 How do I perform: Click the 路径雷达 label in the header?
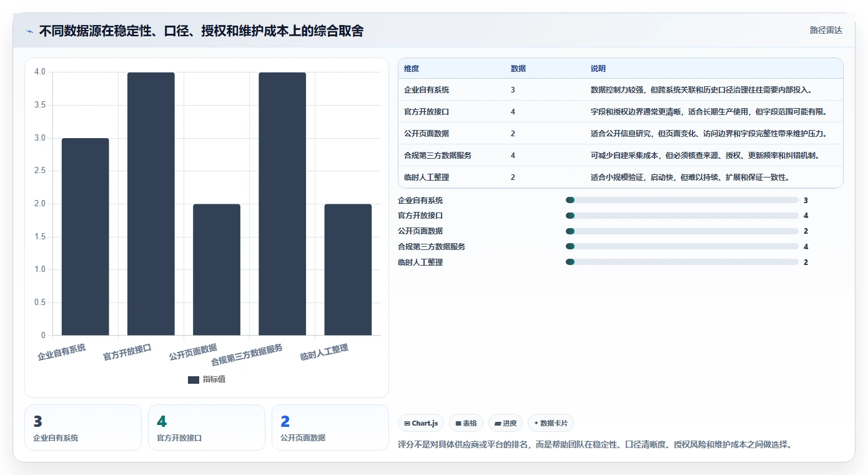point(826,30)
